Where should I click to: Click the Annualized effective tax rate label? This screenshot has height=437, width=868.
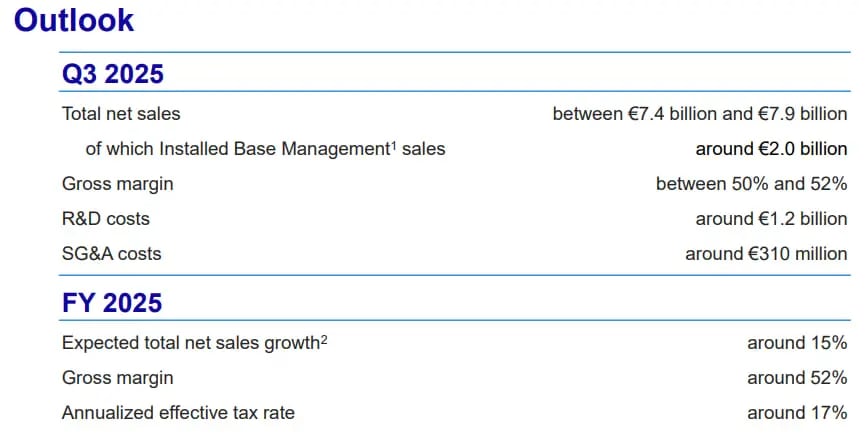(178, 413)
